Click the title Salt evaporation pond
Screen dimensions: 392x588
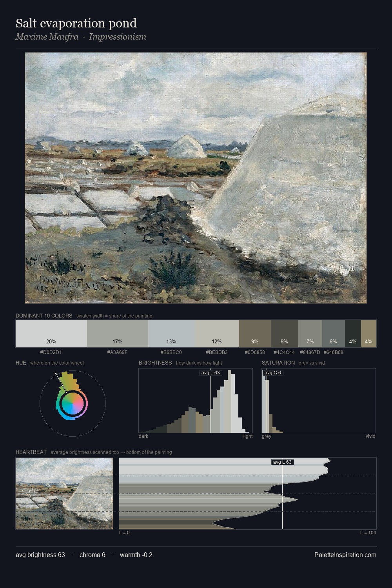[76, 23]
